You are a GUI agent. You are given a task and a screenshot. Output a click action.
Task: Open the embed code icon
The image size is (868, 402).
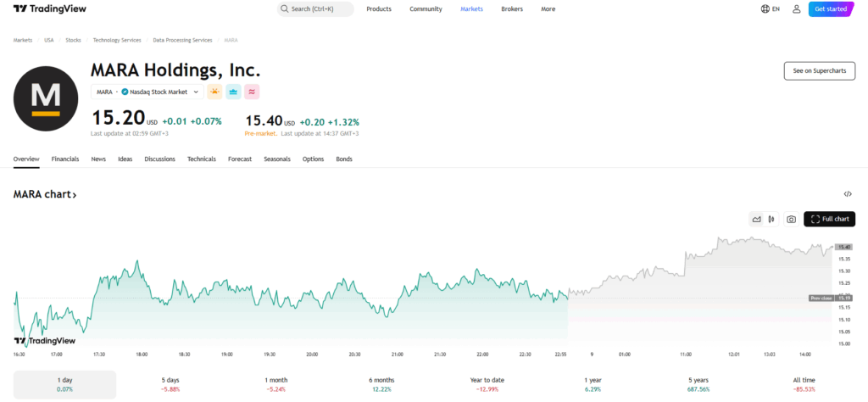(848, 194)
